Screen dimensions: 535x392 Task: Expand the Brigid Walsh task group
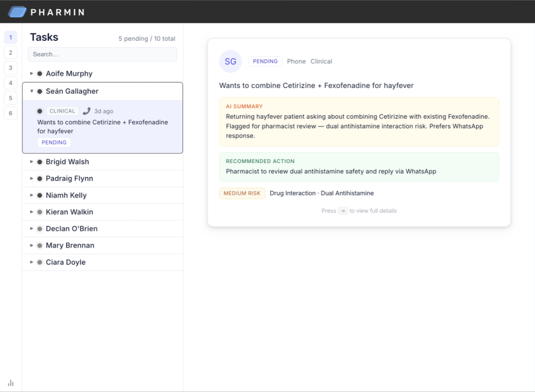[32, 162]
